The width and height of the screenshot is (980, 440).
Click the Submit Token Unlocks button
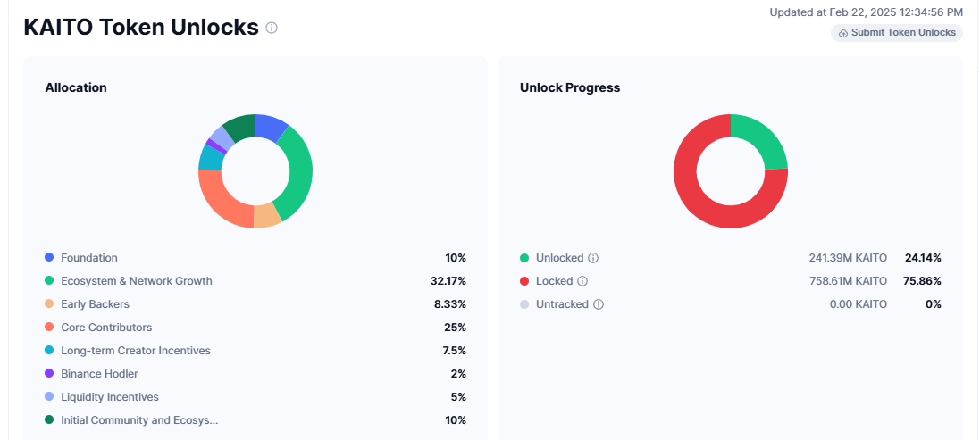tap(897, 33)
